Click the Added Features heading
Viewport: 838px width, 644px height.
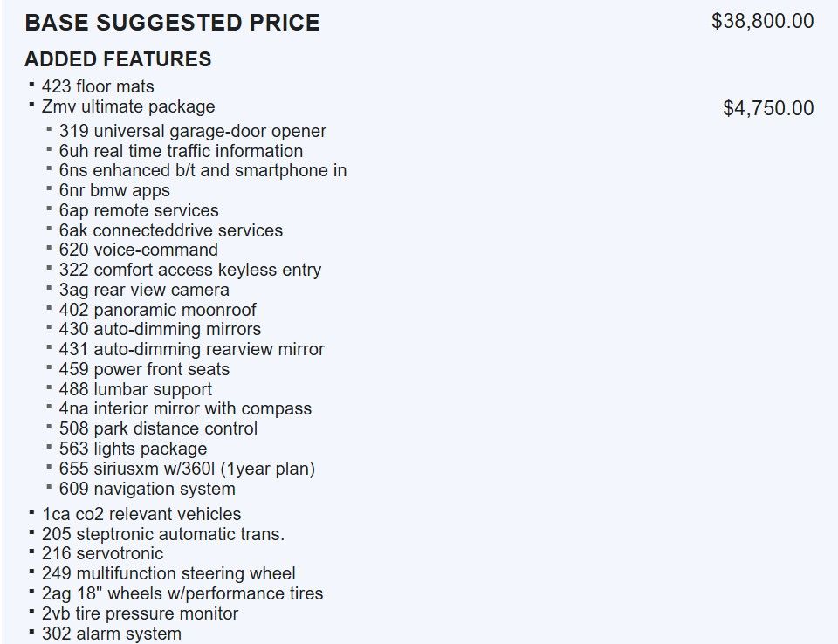click(118, 59)
